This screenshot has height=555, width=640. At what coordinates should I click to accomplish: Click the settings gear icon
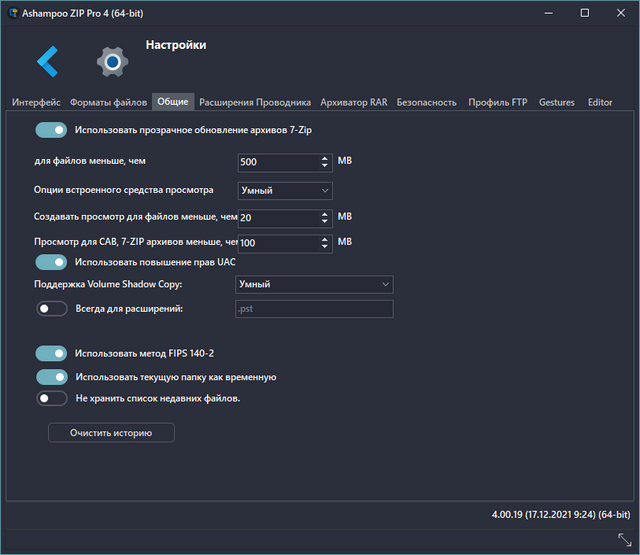pos(112,62)
